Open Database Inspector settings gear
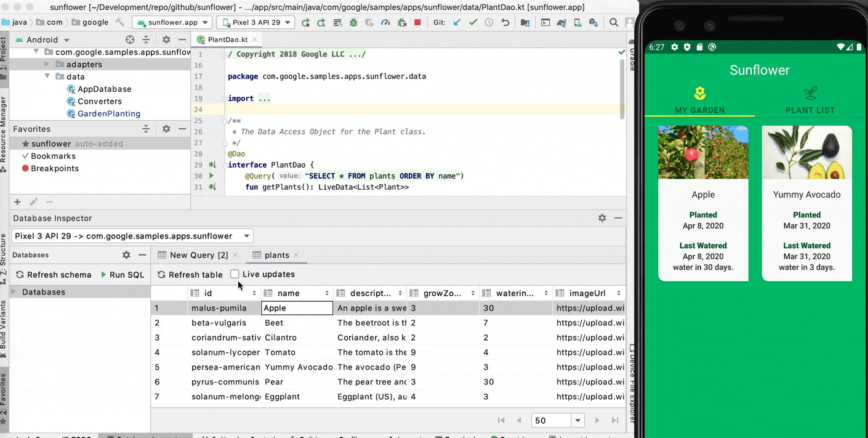 601,218
